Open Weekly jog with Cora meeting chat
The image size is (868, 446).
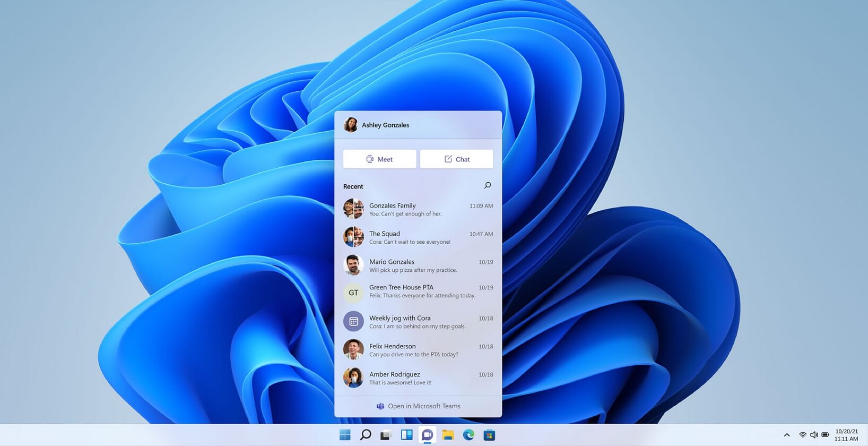[x=418, y=322]
